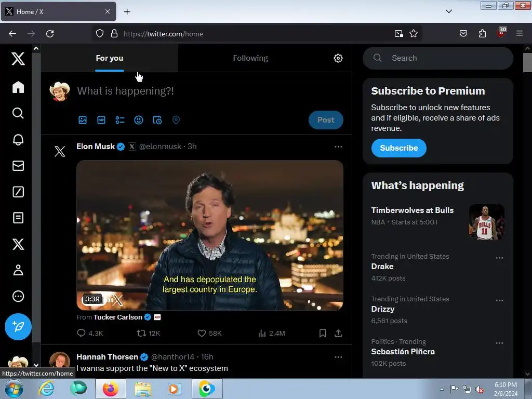
Task: Open emoji picker in composer
Action: click(138, 120)
